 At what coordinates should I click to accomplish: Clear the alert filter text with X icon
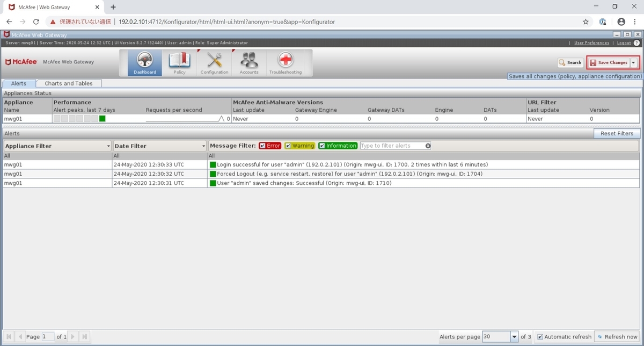428,146
